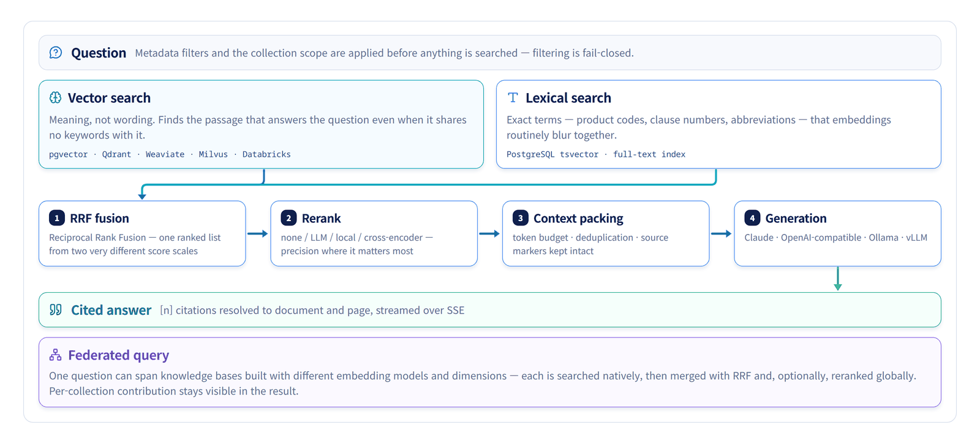Click the brain icon beside Vector search
This screenshot has width=980, height=441.
pos(55,97)
